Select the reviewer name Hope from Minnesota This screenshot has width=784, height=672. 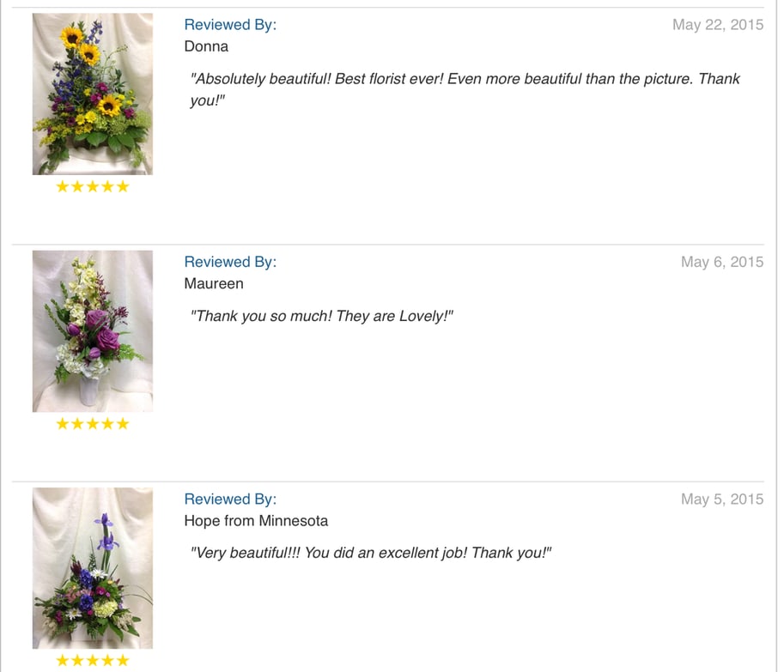click(x=256, y=521)
